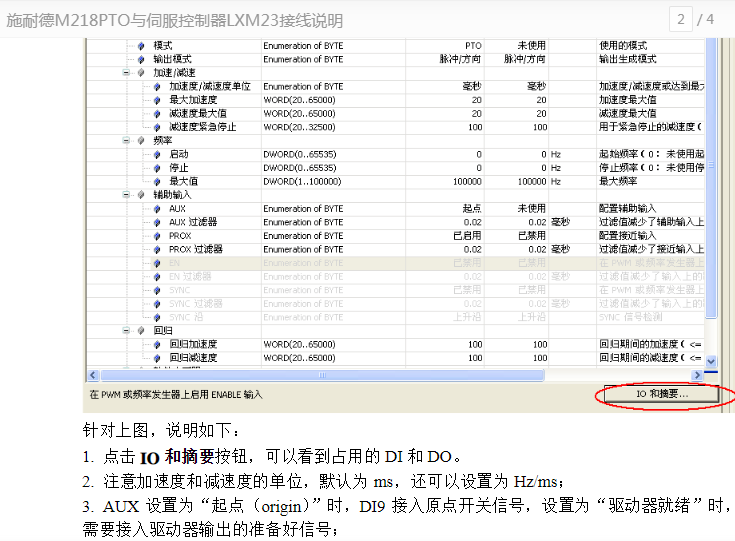The width and height of the screenshot is (735, 541).
Task: Select the PROX 过滤器 tree row
Action: [x=195, y=249]
